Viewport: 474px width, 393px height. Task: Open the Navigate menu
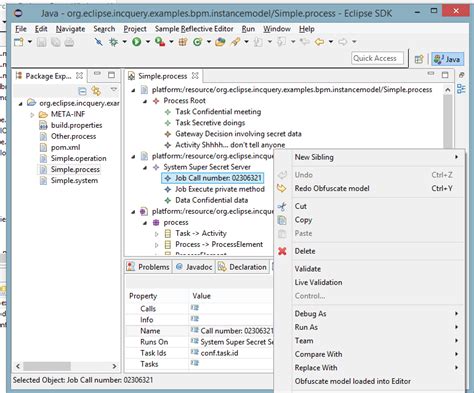70,29
